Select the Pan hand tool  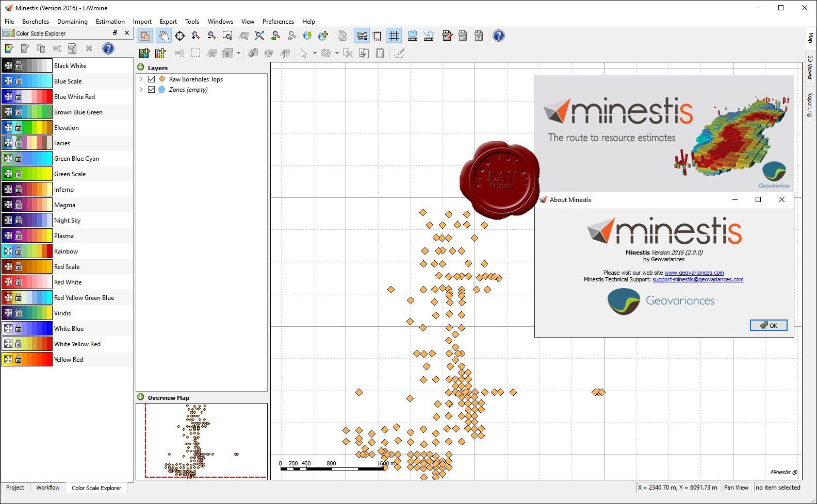tap(164, 36)
